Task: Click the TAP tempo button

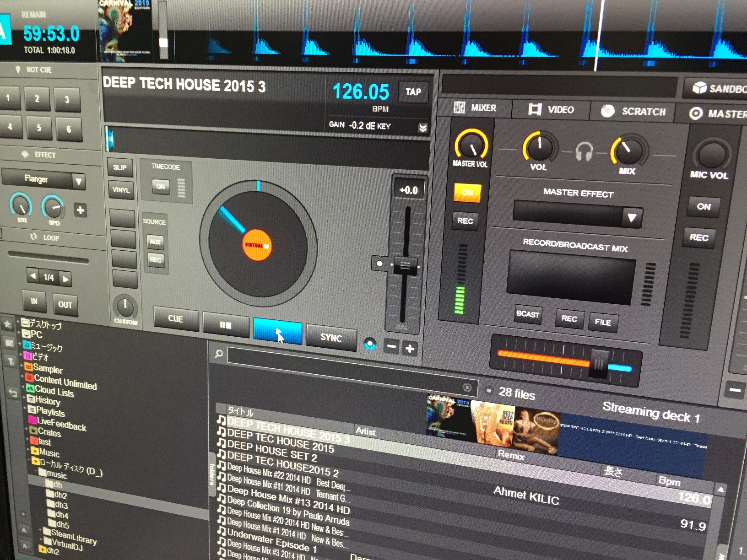Action: click(x=413, y=92)
